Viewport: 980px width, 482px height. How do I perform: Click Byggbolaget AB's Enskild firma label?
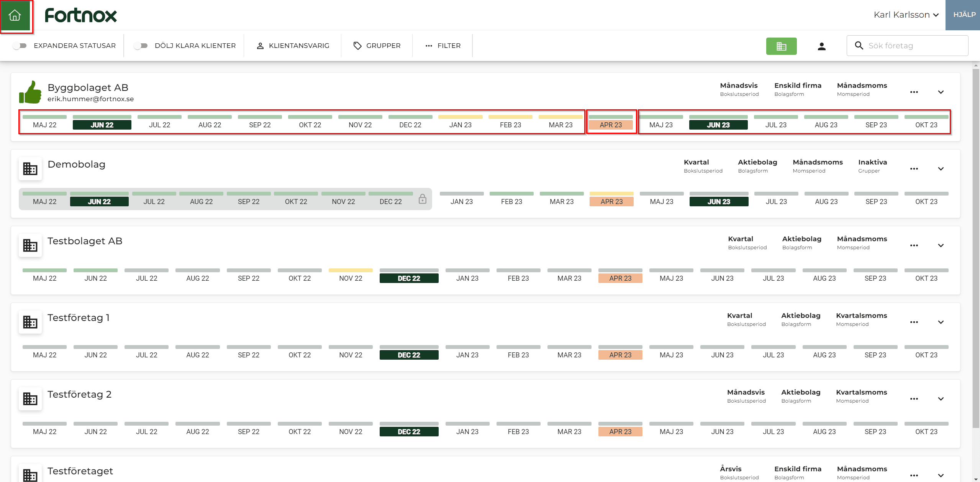tap(798, 89)
